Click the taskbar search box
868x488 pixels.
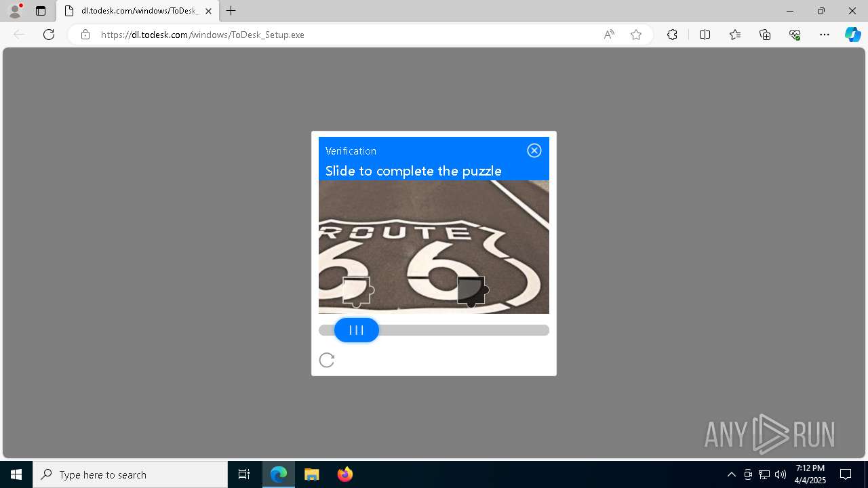[130, 474]
